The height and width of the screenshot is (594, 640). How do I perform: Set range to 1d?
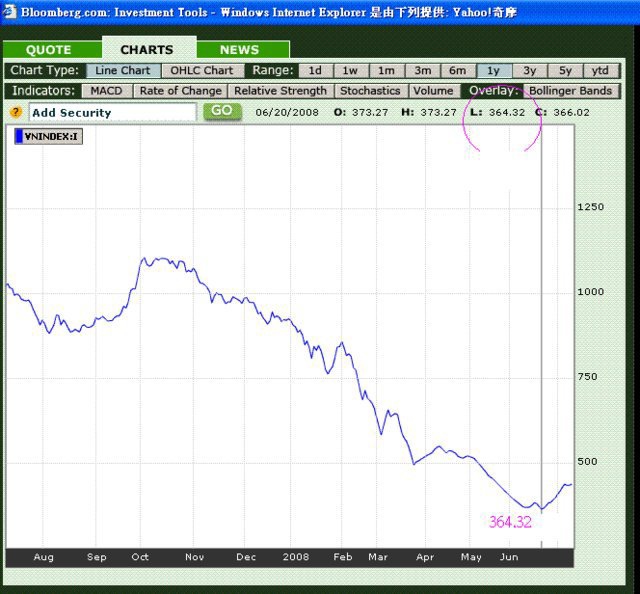[x=315, y=71]
